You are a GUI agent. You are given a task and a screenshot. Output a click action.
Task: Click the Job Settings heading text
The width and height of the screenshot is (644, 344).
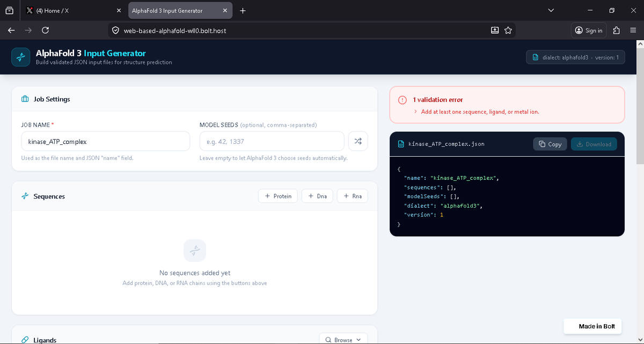(52, 99)
